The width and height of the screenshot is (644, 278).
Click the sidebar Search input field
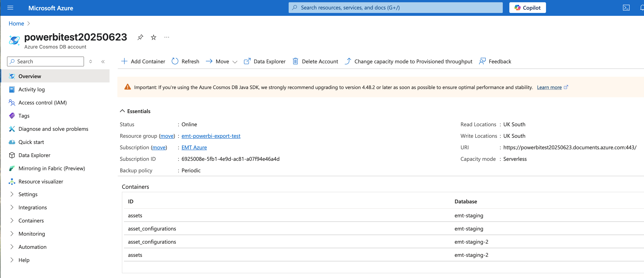click(45, 61)
